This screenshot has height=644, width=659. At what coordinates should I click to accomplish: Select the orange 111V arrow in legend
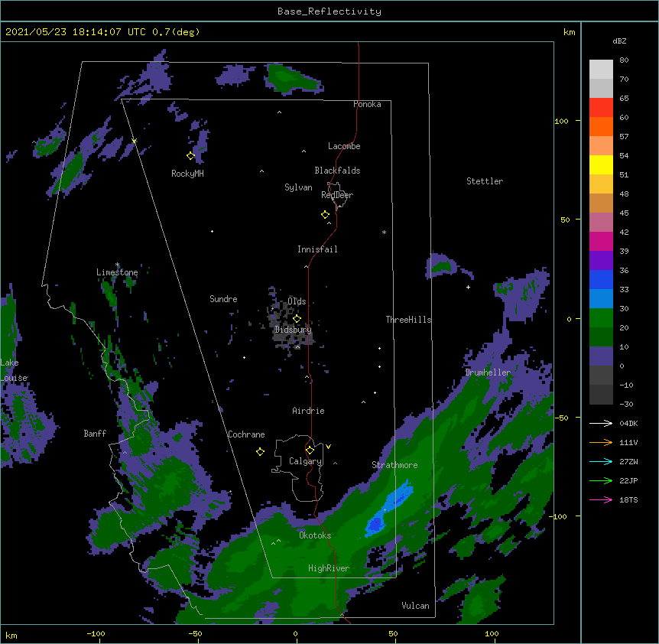601,442
